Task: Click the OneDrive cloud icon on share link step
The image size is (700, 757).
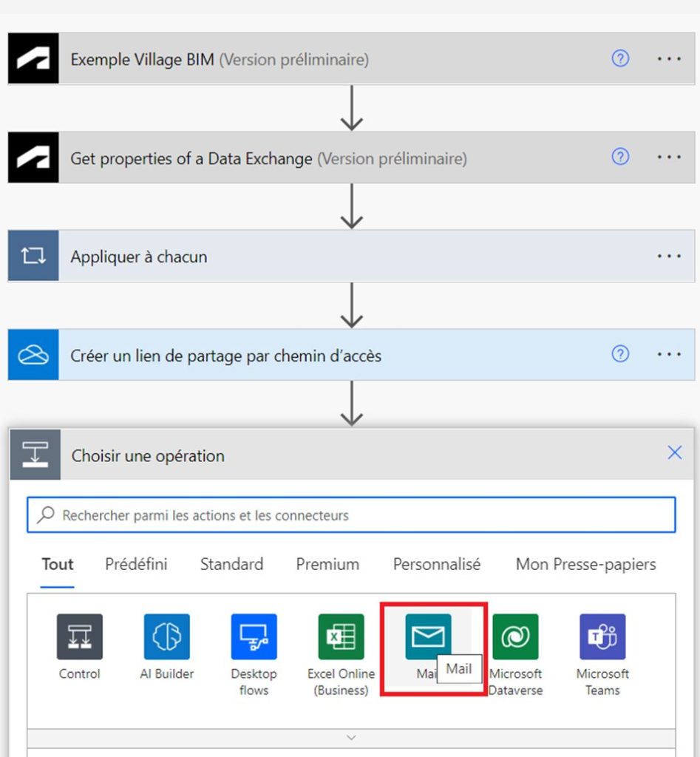Action: click(x=33, y=355)
